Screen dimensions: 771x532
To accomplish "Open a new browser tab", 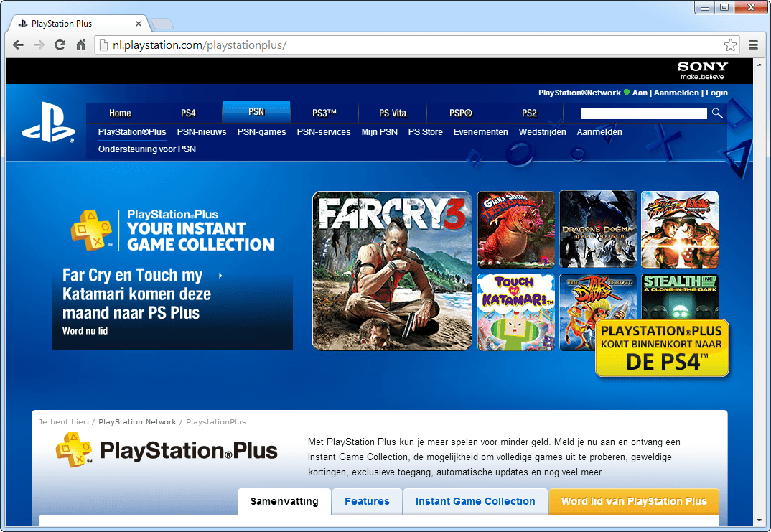I will tap(162, 24).
